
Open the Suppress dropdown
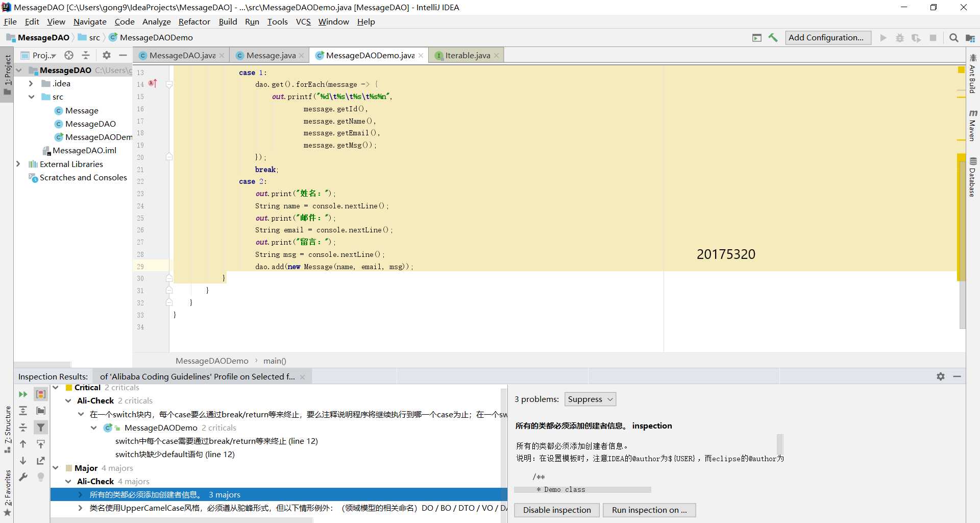pos(590,399)
